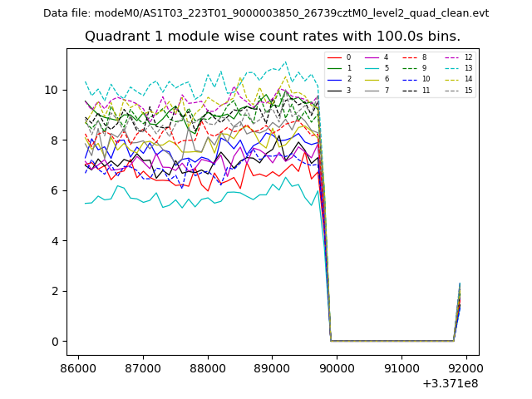Click the y-axis tick label 10
The height and width of the screenshot is (399, 532).
click(x=51, y=90)
